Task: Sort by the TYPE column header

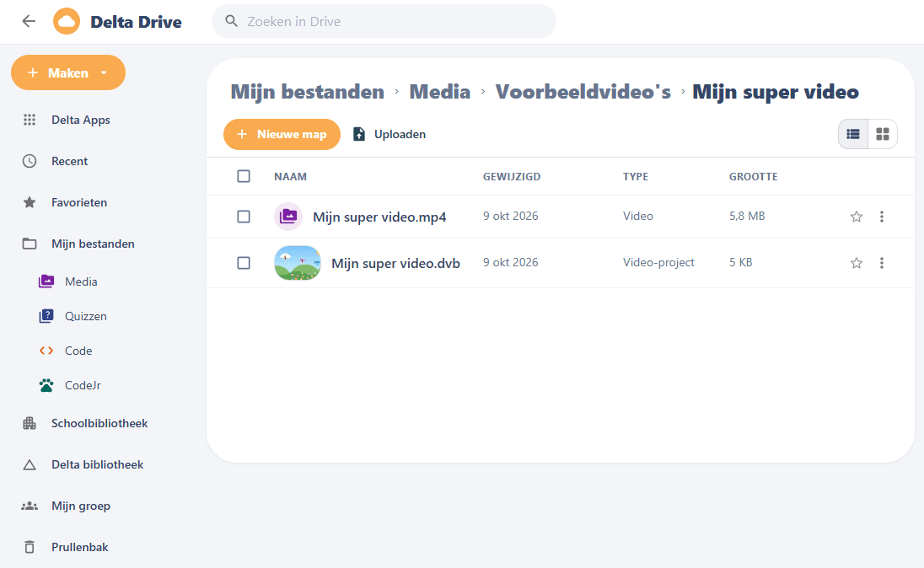Action: (636, 176)
